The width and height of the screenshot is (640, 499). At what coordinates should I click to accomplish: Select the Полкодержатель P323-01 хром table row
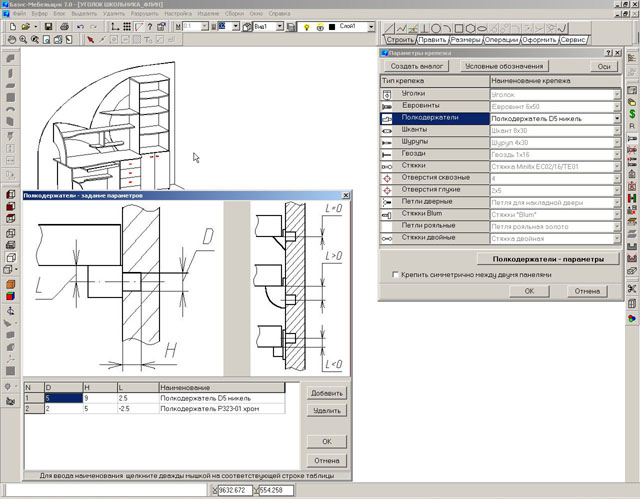207,409
